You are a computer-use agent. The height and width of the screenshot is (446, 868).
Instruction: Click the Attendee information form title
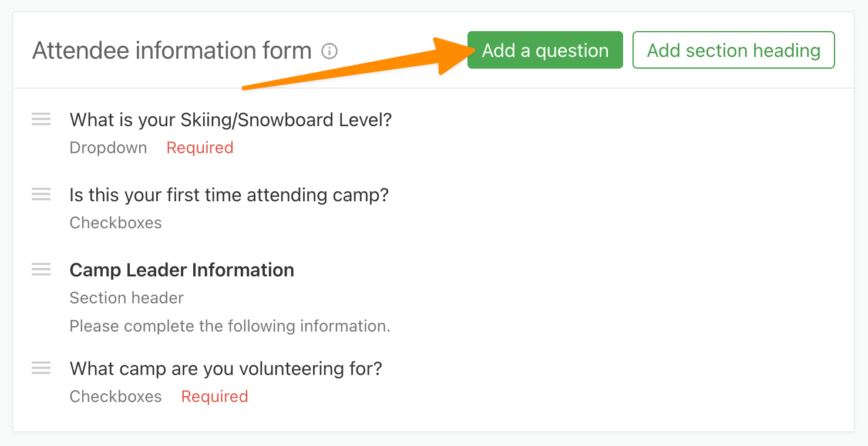tap(172, 51)
